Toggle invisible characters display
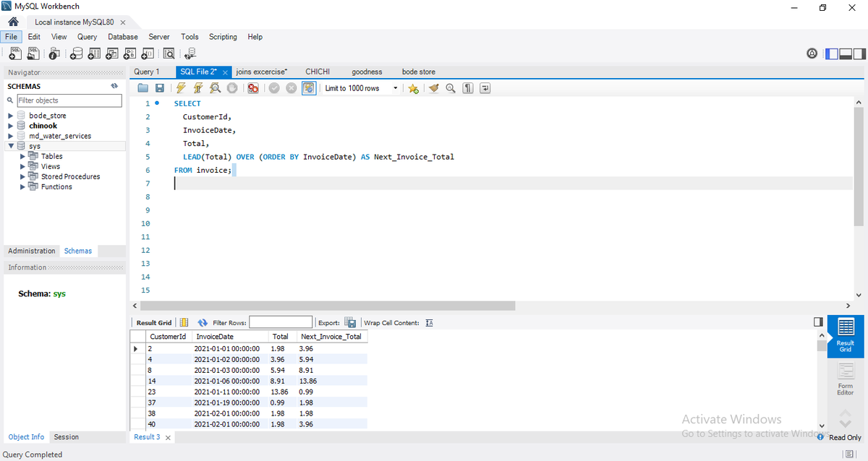The width and height of the screenshot is (868, 461). 468,88
